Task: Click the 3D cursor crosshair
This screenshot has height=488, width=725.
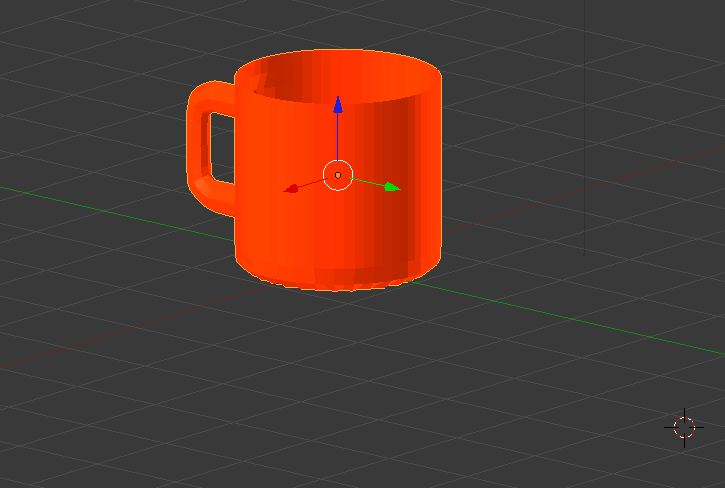Action: click(684, 427)
